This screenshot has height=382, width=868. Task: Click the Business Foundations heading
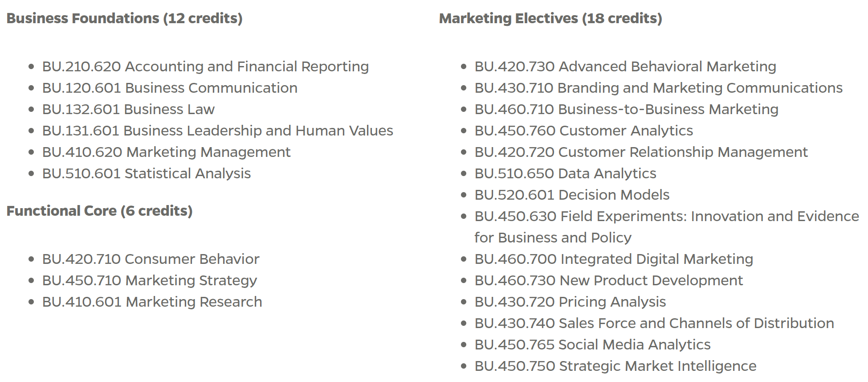pyautogui.click(x=124, y=18)
